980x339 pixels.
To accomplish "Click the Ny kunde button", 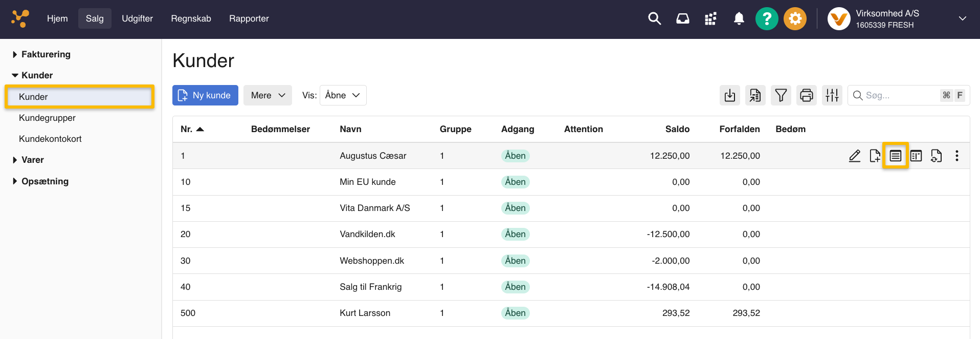I will point(205,95).
